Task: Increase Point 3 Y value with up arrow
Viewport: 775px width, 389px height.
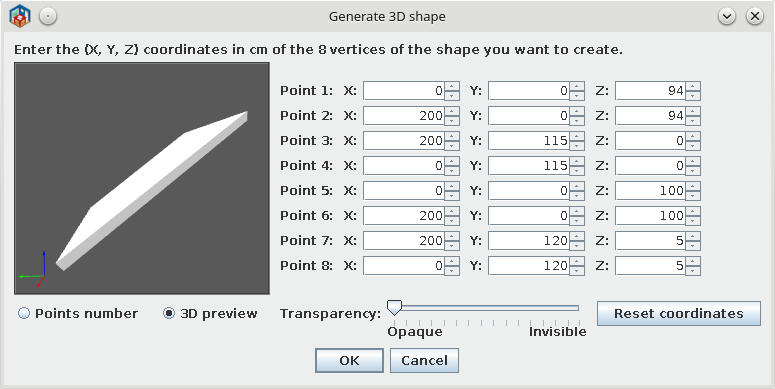Action: tap(577, 136)
